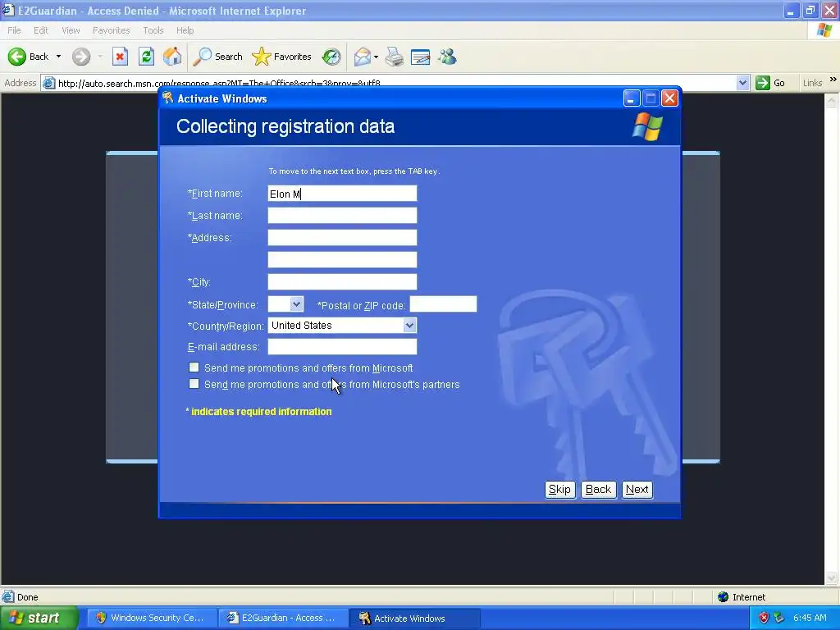Stop page loading with the red X icon
840x630 pixels.
[x=120, y=57]
